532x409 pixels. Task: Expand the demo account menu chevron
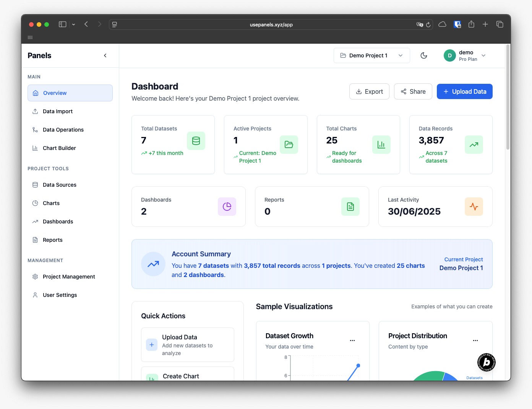[483, 55]
